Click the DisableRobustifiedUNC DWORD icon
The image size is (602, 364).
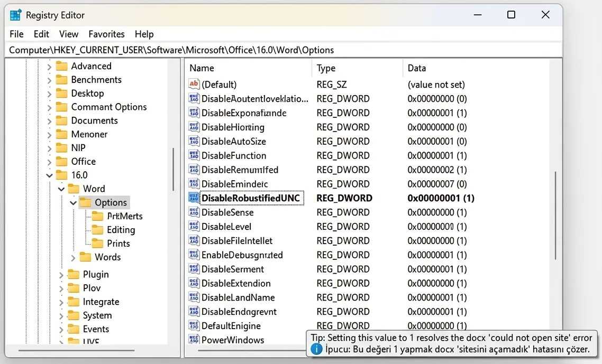[194, 198]
